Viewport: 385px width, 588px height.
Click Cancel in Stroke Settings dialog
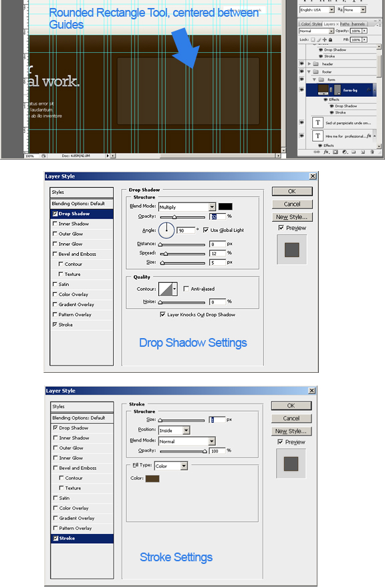coord(291,418)
